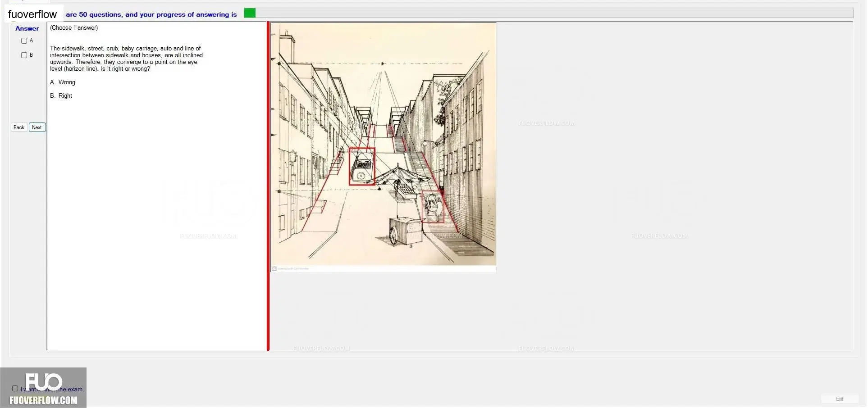Image resolution: width=868 pixels, height=408 pixels.
Task: Click the fuoverflow title label
Action: click(x=32, y=14)
